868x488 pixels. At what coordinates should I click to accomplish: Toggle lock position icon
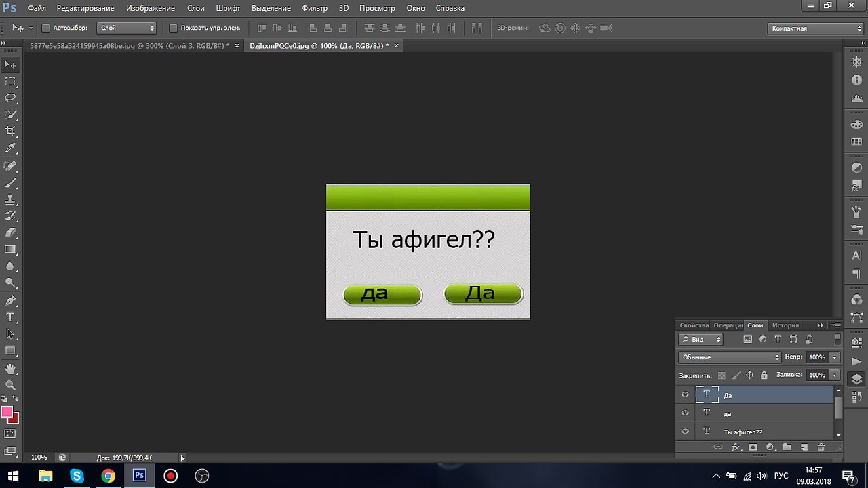click(x=750, y=375)
